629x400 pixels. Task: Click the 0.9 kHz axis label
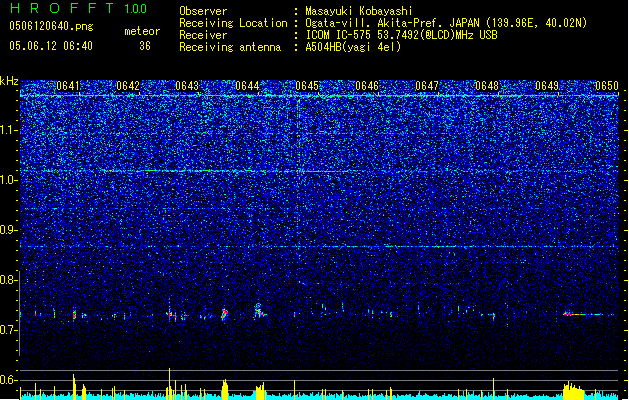coord(8,230)
